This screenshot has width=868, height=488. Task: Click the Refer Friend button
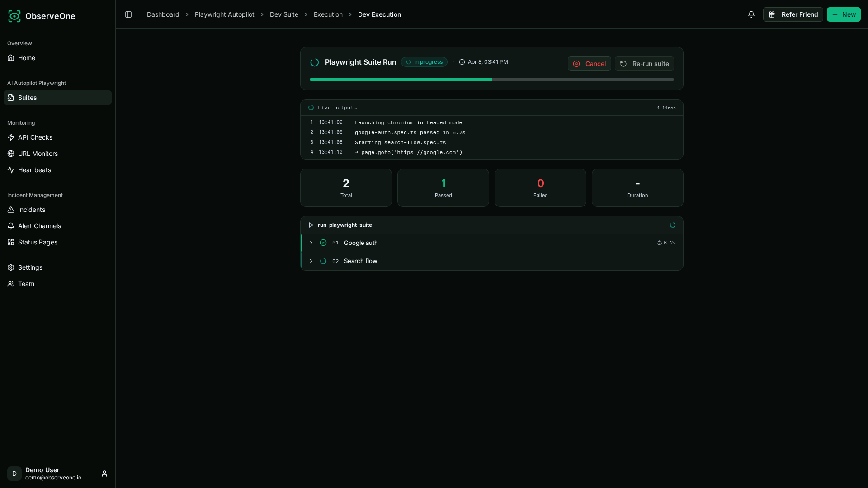tap(793, 14)
